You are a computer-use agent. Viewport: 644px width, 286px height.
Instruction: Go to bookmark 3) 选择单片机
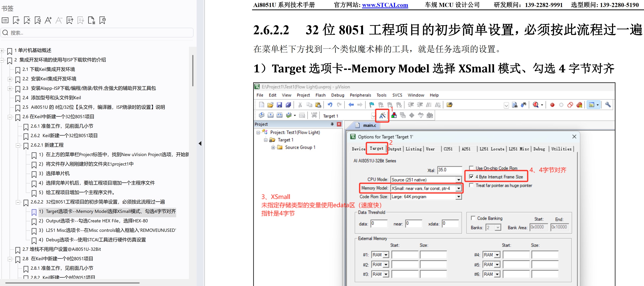click(54, 173)
